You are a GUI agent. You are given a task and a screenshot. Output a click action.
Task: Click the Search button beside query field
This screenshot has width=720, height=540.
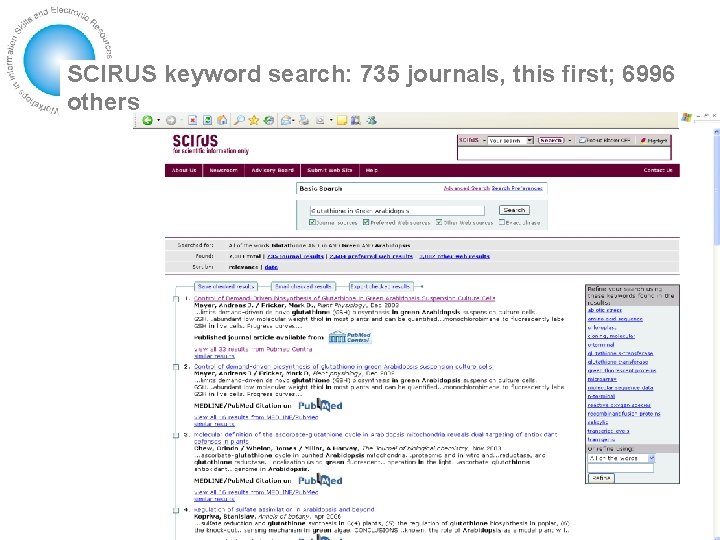pyautogui.click(x=514, y=210)
